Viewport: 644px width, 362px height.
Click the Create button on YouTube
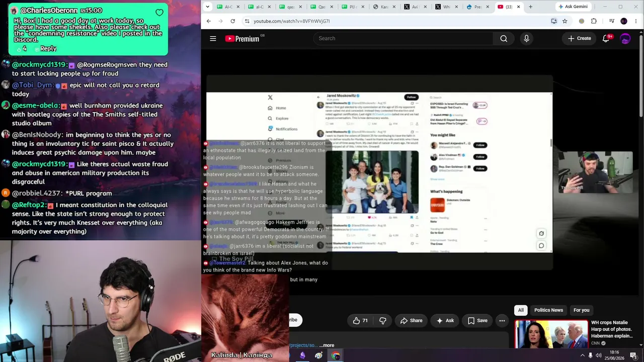point(580,39)
